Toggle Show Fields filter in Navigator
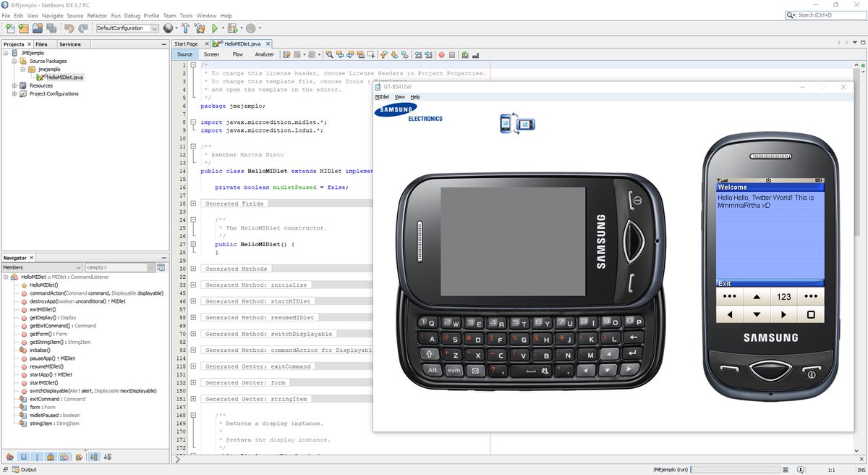This screenshot has height=475, width=868. (23, 457)
